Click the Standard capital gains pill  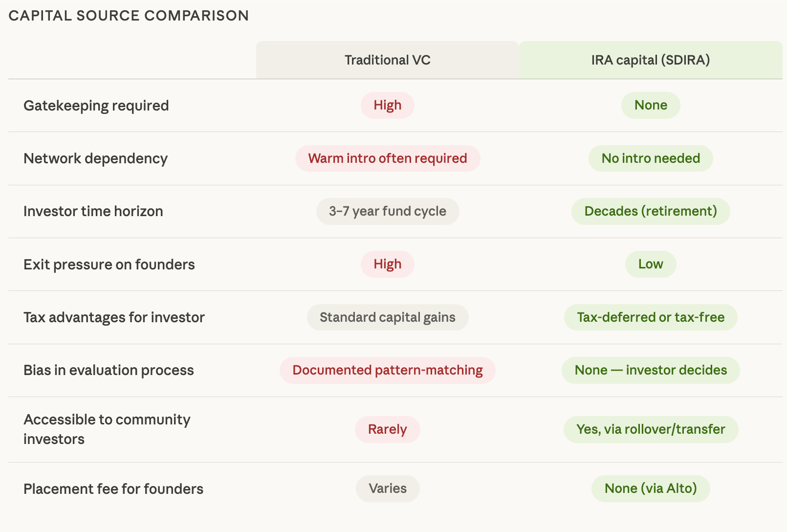point(387,317)
